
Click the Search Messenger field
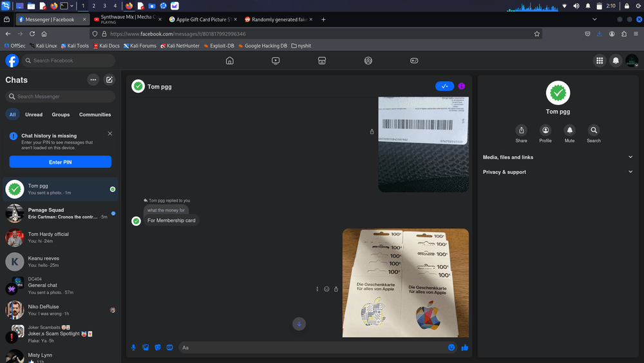click(x=61, y=96)
